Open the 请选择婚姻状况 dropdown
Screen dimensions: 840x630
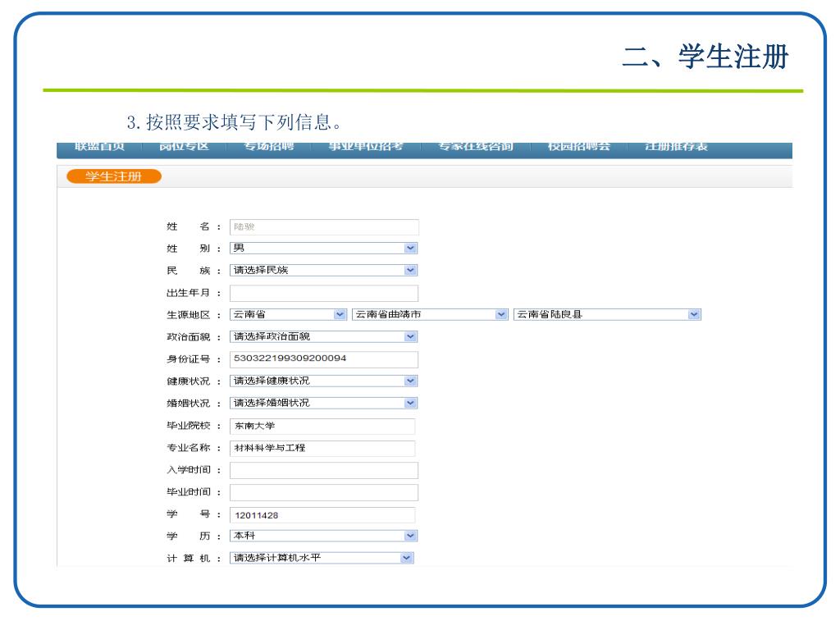pos(323,403)
